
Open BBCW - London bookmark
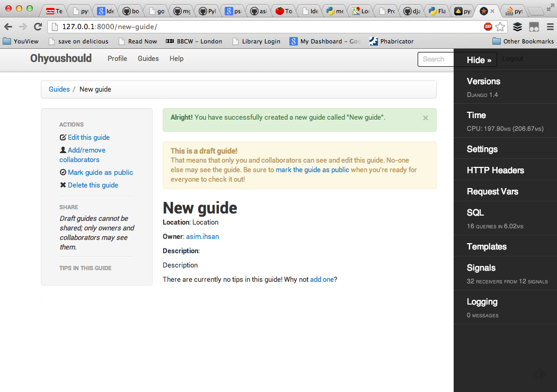(x=194, y=41)
